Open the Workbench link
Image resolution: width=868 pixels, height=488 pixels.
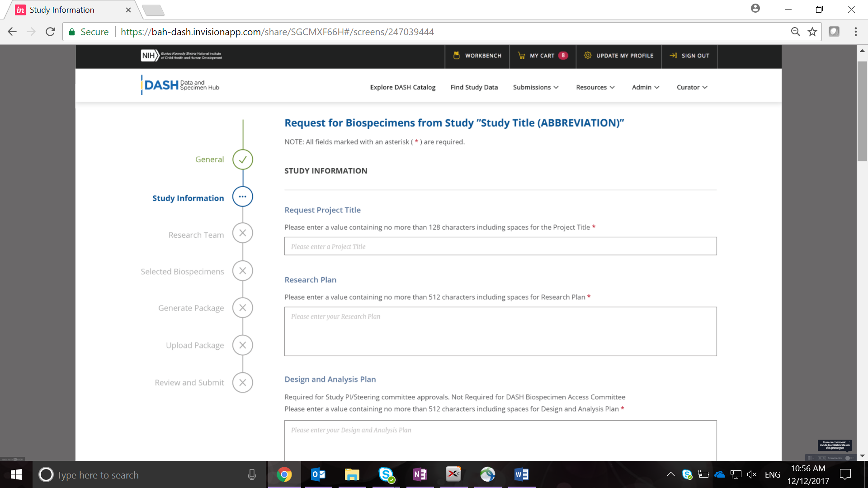coord(477,56)
